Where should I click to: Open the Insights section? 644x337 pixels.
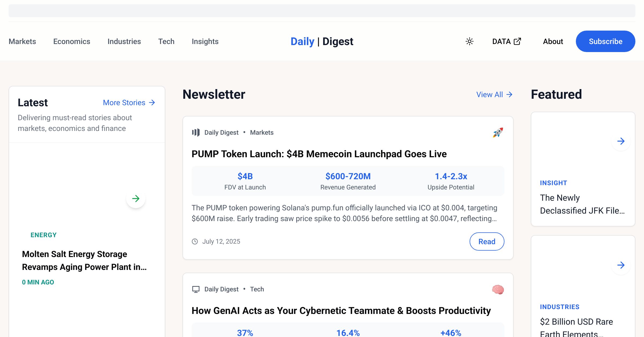pyautogui.click(x=205, y=41)
